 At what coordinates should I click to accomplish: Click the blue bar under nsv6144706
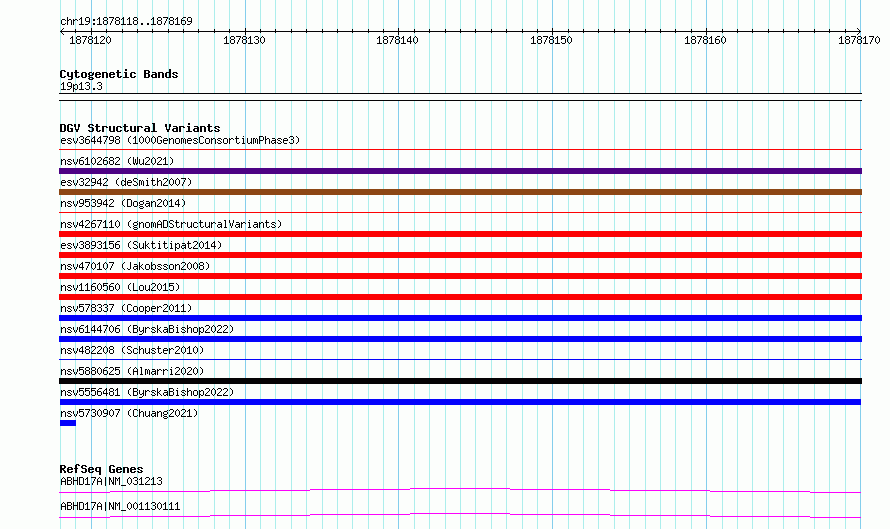click(460, 339)
